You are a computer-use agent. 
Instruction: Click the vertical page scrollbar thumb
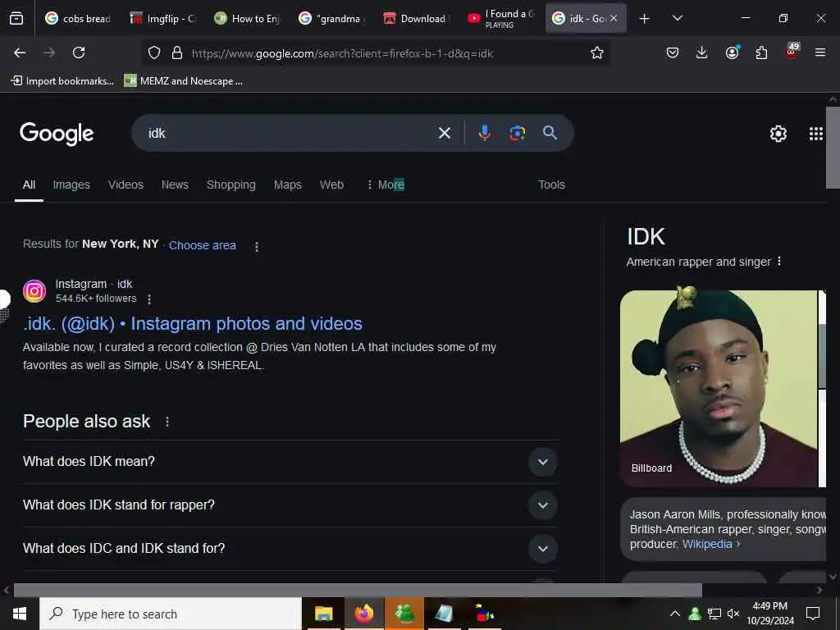tap(833, 148)
